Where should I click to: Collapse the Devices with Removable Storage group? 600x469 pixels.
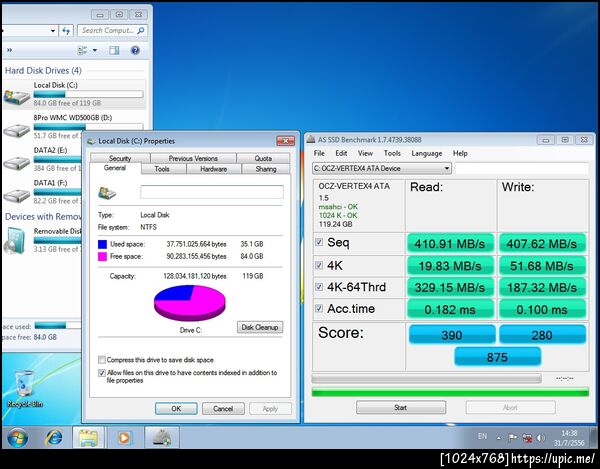click(43, 217)
